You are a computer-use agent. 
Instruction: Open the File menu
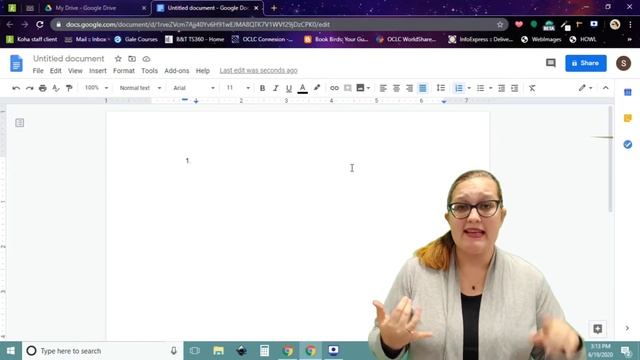click(38, 71)
